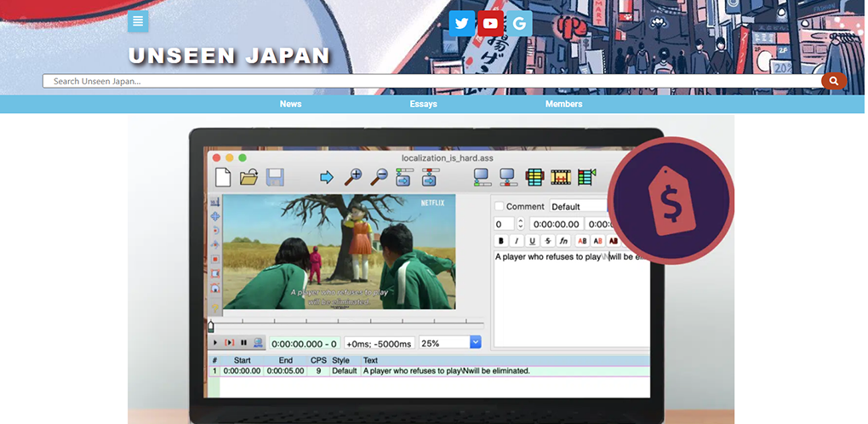Screen dimensions: 868x424
Task: Click the jump video to end icon
Action: tap(430, 177)
